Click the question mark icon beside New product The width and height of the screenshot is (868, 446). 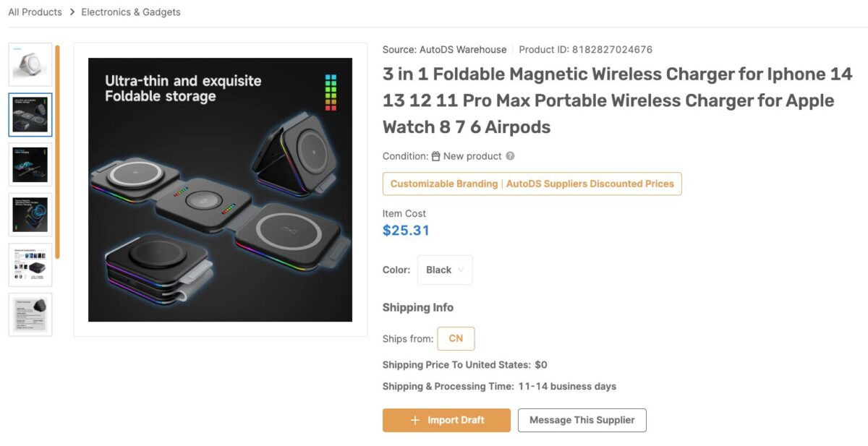tap(510, 156)
